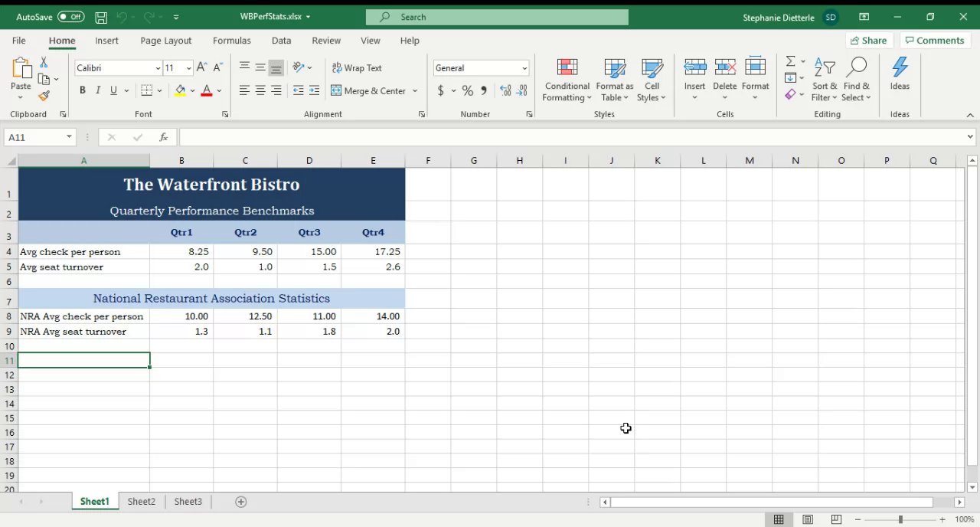This screenshot has height=527, width=980.
Task: Click the Orientation text angle icon
Action: point(299,67)
